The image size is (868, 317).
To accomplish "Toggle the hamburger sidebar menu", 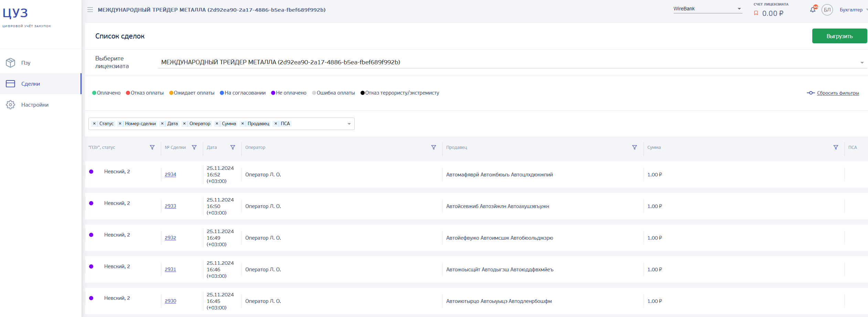I will coord(90,10).
